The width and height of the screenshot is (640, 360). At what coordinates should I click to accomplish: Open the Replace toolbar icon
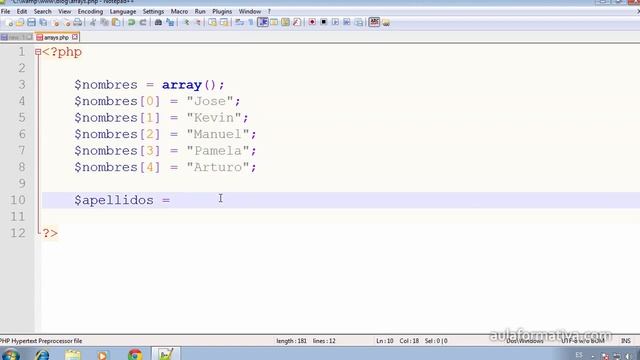[x=170, y=22]
